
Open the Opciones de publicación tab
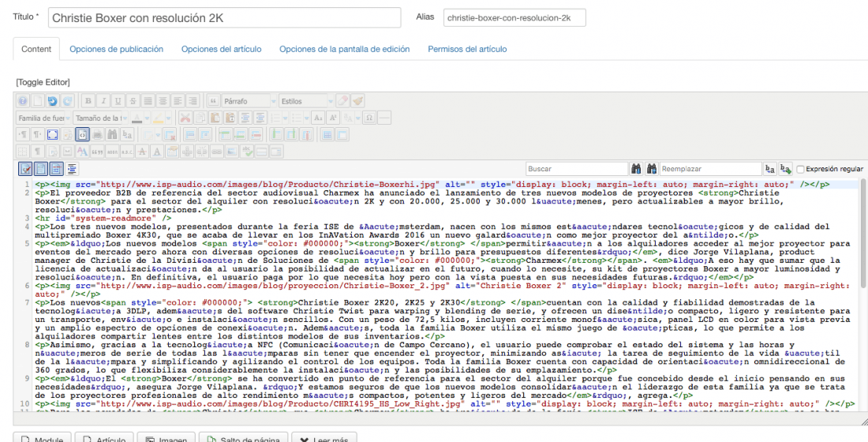[x=116, y=49]
